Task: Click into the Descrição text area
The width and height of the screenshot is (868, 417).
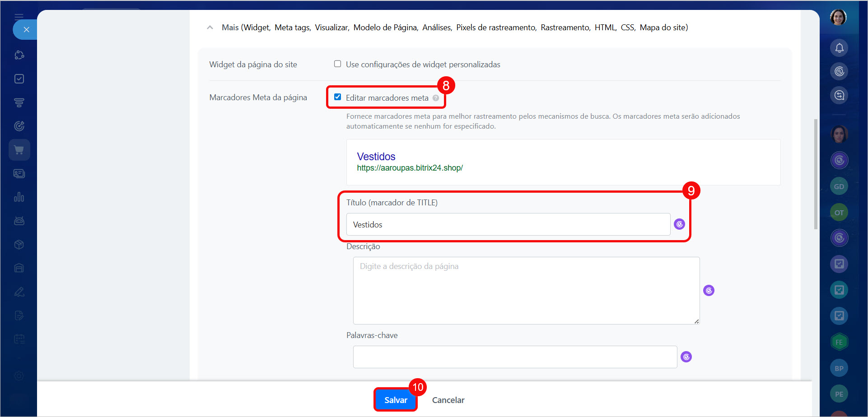Action: 526,291
